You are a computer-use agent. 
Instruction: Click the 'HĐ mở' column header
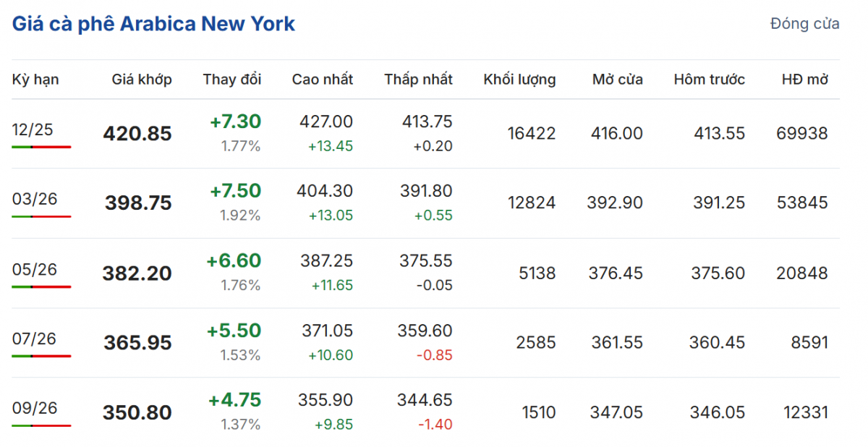[x=805, y=80]
